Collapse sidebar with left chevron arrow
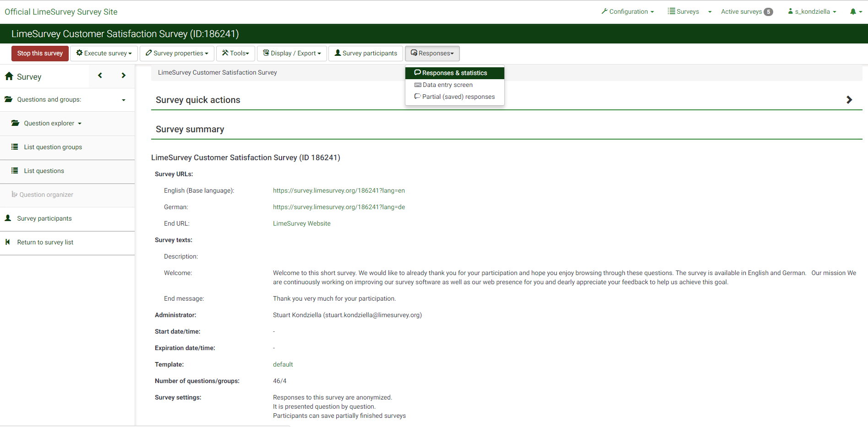The height and width of the screenshot is (427, 868). pos(100,76)
